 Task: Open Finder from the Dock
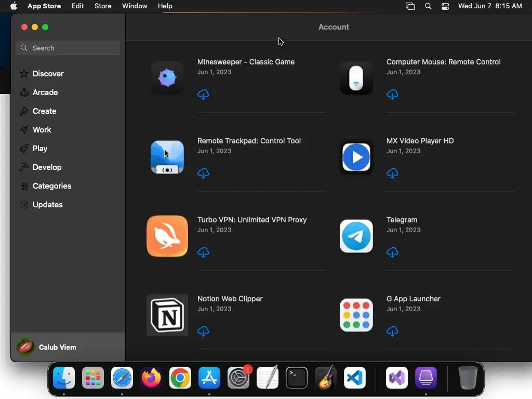click(x=64, y=378)
